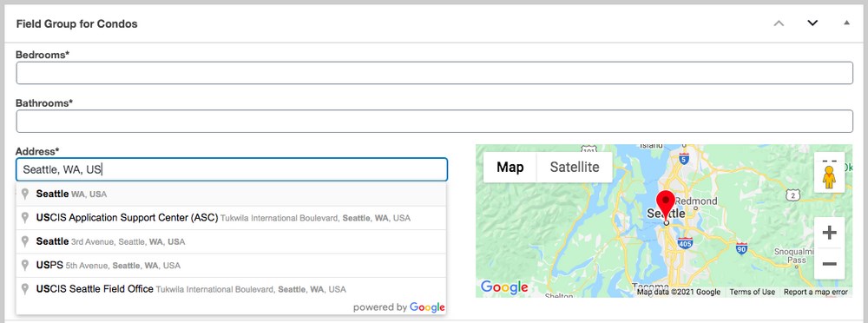This screenshot has height=323, width=868.
Task: Click the Field Group for Condos title
Action: (77, 23)
